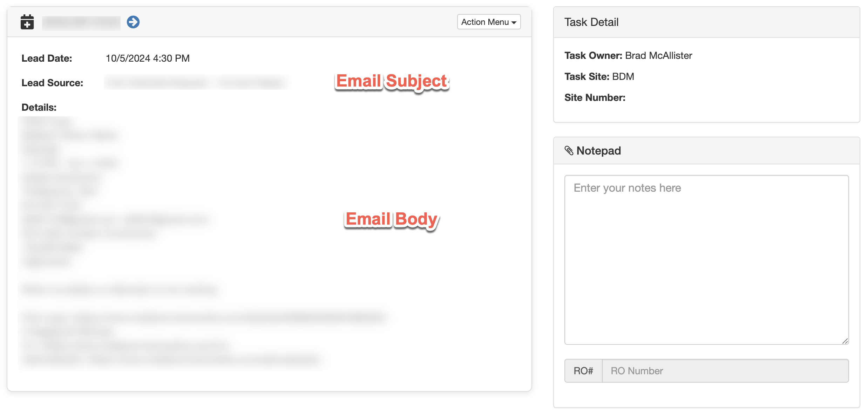Click the calendar plus appointment icon
This screenshot has height=417, width=868.
[x=27, y=22]
